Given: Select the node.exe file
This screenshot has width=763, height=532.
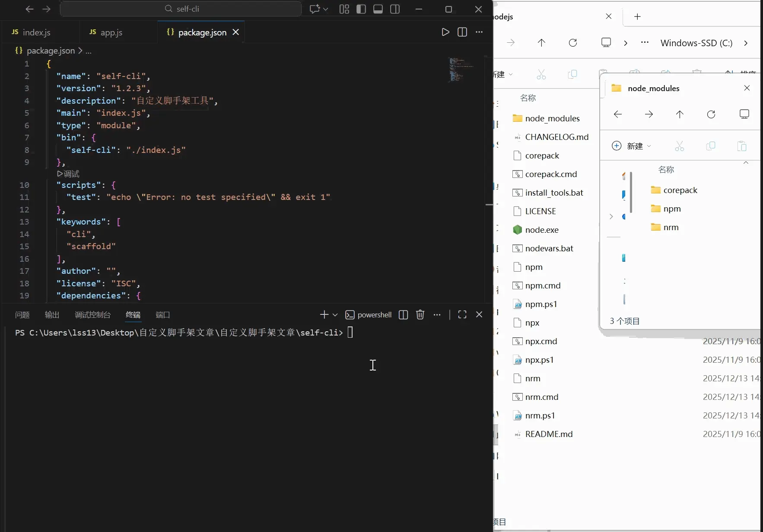Looking at the screenshot, I should click(542, 230).
